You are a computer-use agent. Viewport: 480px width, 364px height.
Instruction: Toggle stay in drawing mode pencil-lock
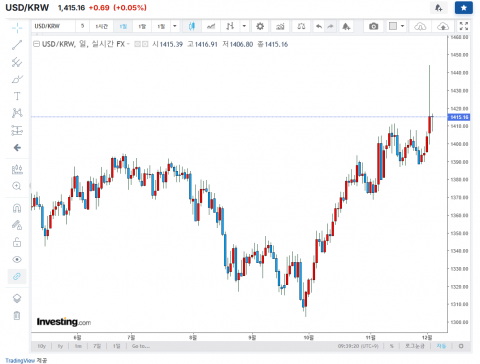17,225
